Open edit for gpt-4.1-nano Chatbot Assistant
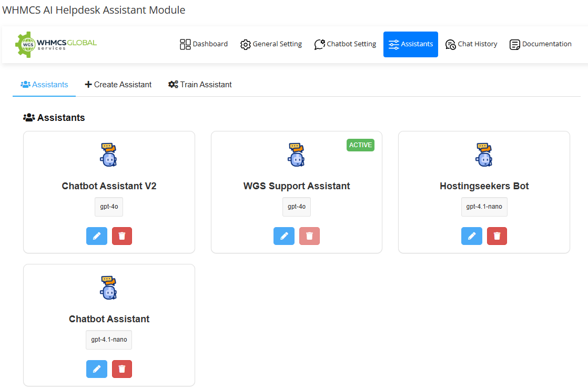588x389 pixels. tap(97, 369)
